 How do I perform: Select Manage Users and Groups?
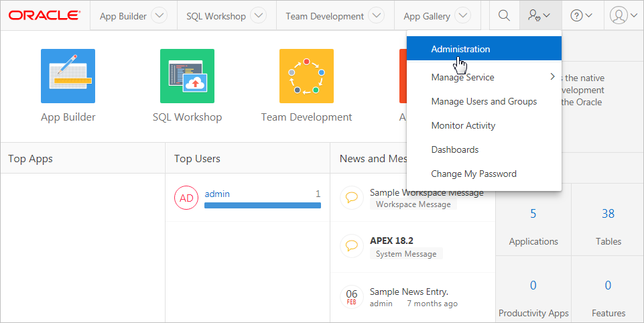pos(484,101)
